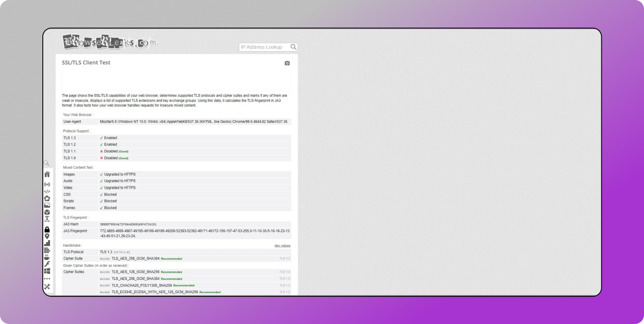
Task: Open the home icon in the sidebar
Action: 47,174
